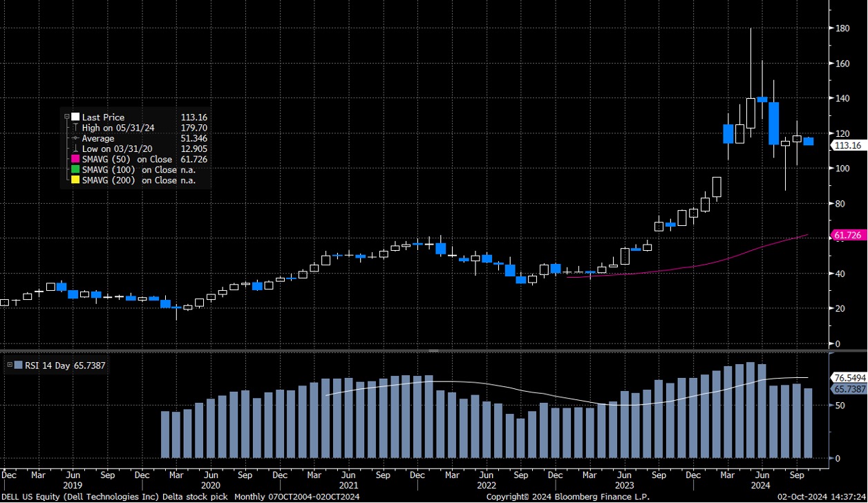
Task: Click the 2020 year label on time axis
Action: coord(211,486)
